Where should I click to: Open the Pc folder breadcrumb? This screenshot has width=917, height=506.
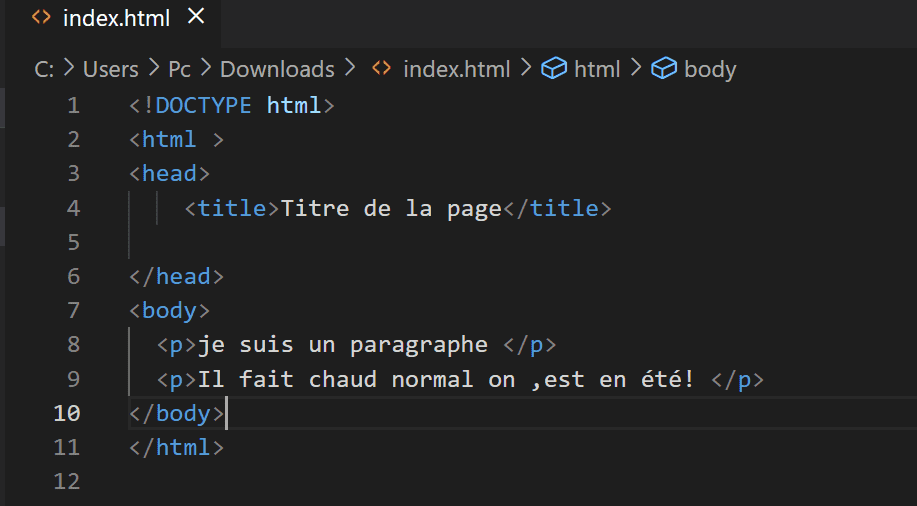[x=180, y=70]
